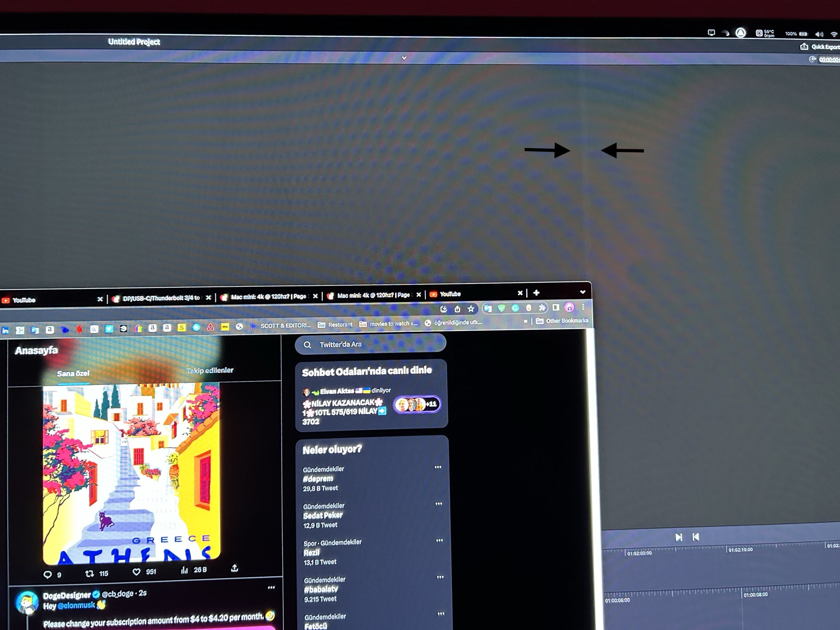
Task: Open the Chrome extensions puzzle icon
Action: click(542, 308)
